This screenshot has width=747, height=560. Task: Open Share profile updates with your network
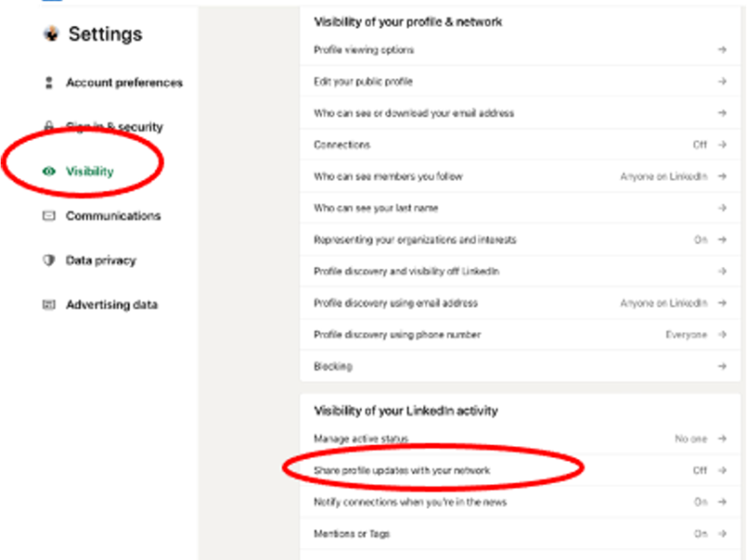[x=520, y=470]
